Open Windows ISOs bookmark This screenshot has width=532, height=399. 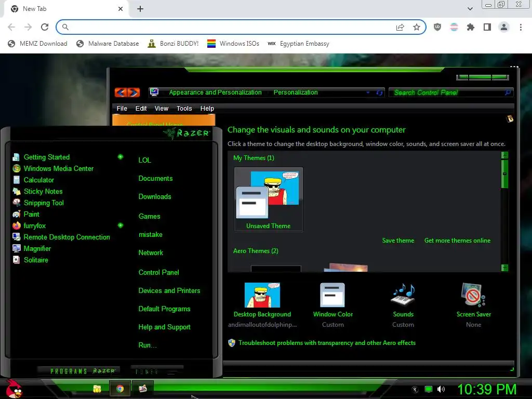(233, 44)
